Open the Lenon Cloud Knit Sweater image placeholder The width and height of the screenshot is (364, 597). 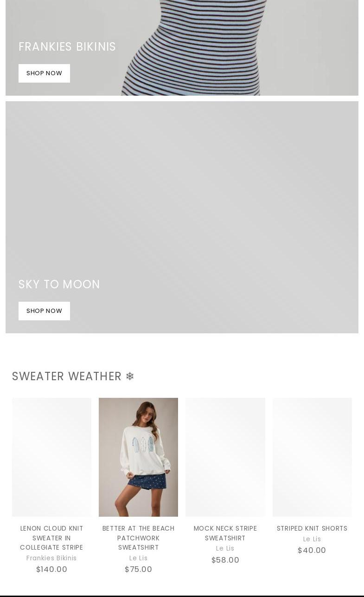tap(51, 457)
